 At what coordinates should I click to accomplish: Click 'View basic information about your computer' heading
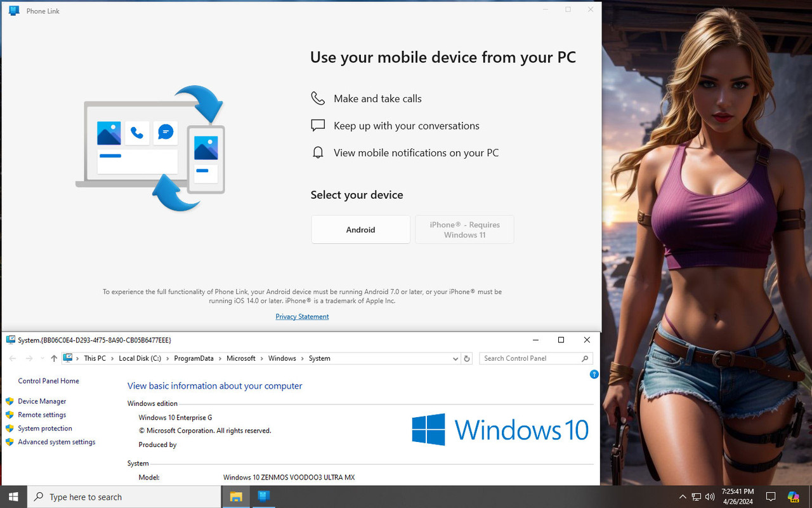point(214,385)
